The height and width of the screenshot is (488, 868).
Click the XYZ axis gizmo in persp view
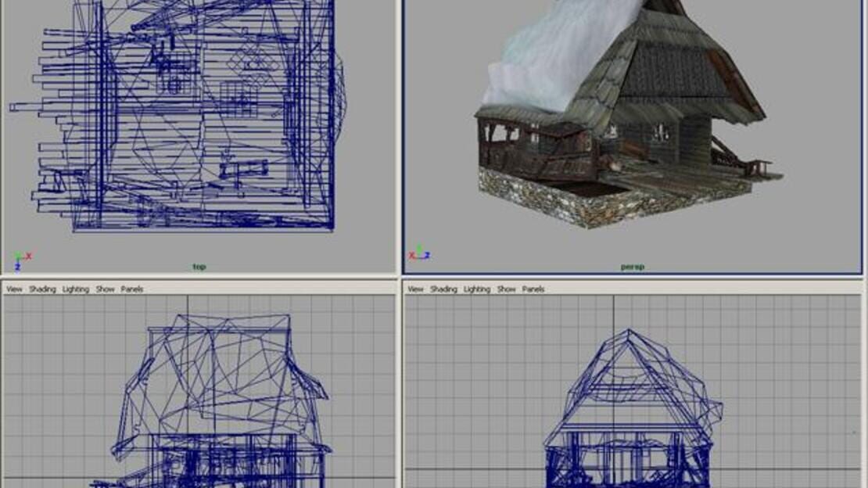(x=420, y=253)
